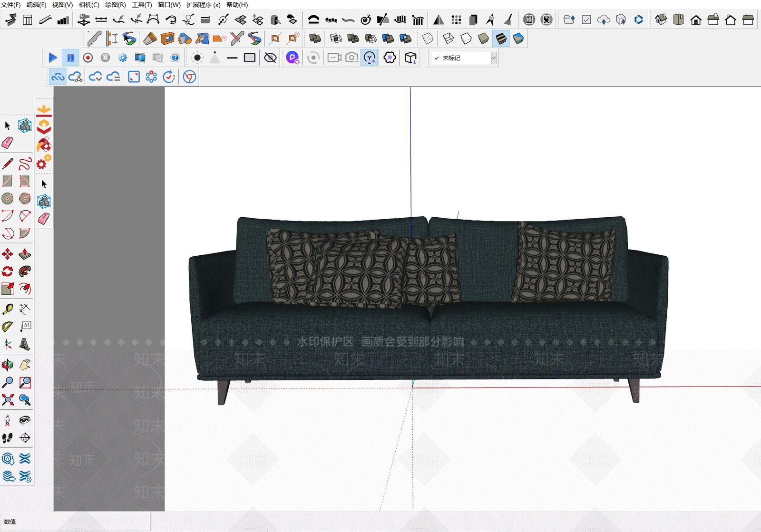This screenshot has width=761, height=532.
Task: Click the Zoom Extents tool
Action: click(8, 400)
